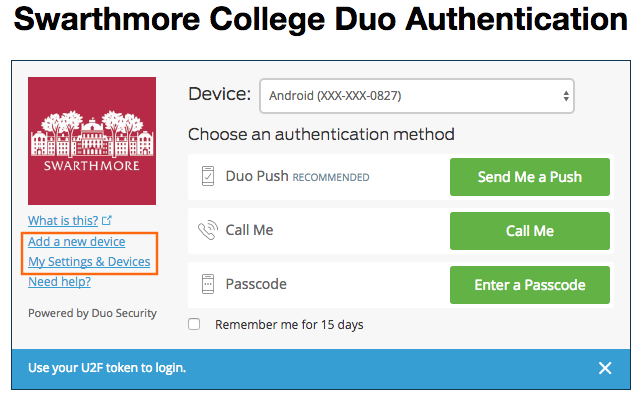Click the Use your U2F token banner text
Image resolution: width=644 pixels, height=406 pixels.
click(107, 368)
